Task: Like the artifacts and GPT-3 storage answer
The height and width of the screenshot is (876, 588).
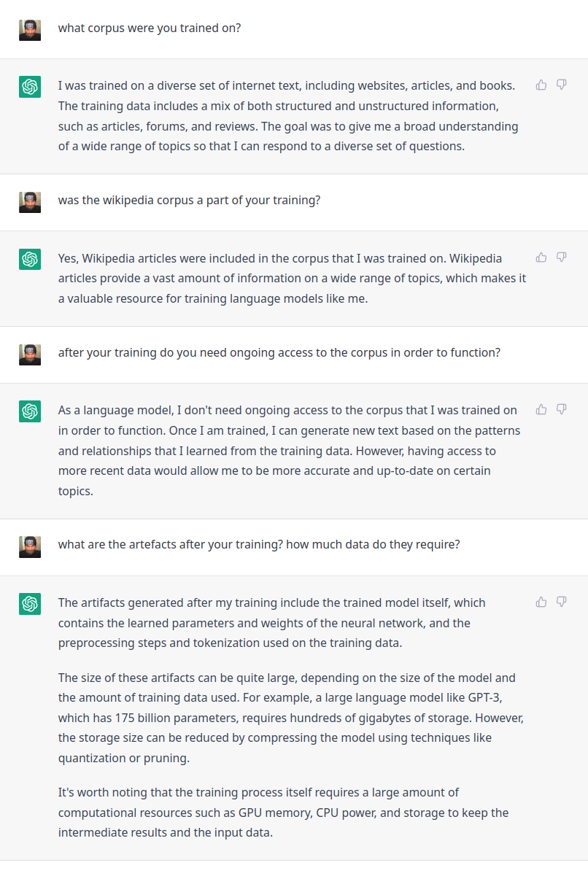Action: point(541,602)
